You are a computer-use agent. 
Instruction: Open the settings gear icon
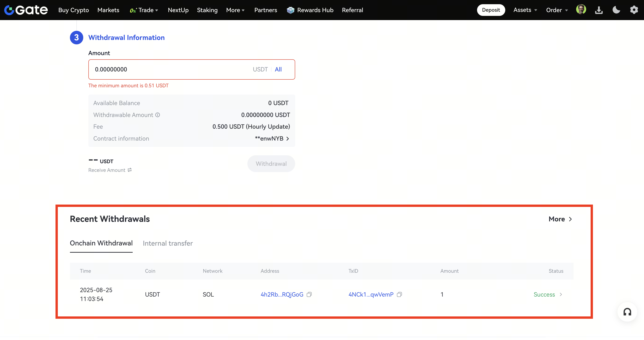pos(634,10)
